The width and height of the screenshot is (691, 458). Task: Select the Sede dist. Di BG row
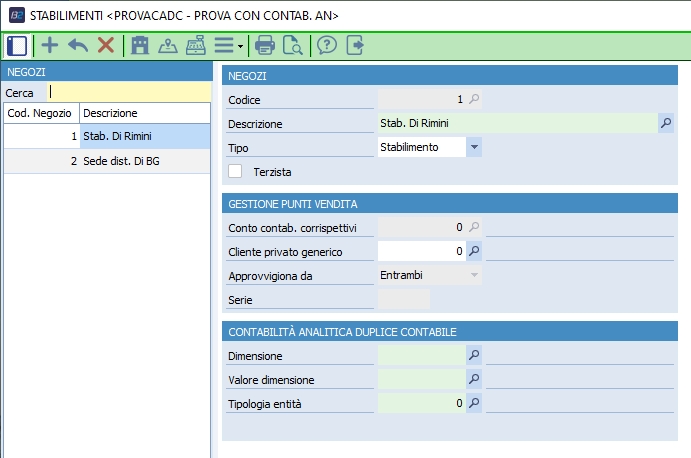120,161
